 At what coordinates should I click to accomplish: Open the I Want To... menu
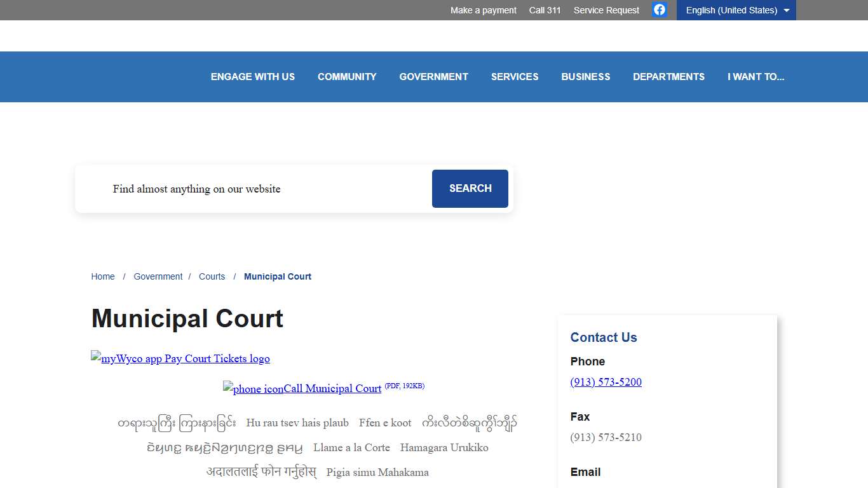[756, 77]
